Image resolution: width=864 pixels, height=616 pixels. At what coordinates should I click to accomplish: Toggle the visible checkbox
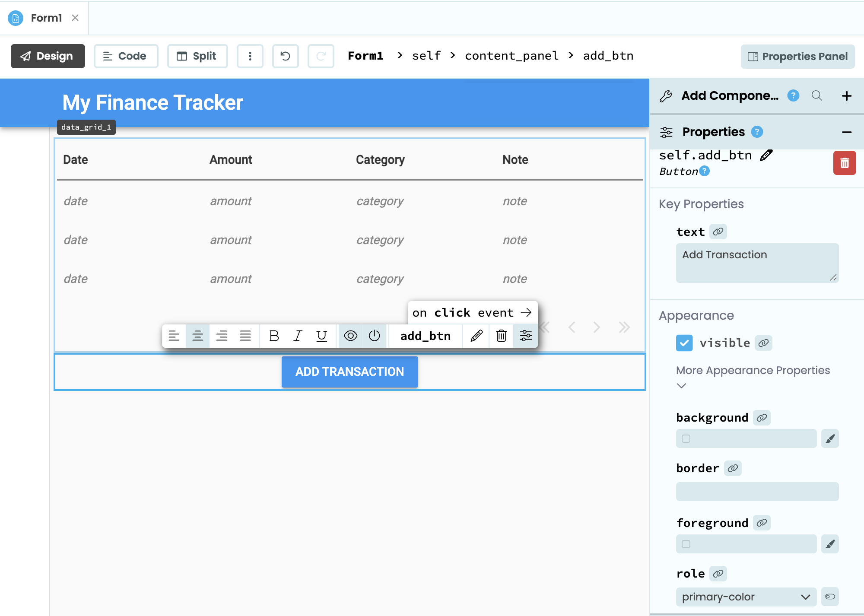[x=684, y=343]
